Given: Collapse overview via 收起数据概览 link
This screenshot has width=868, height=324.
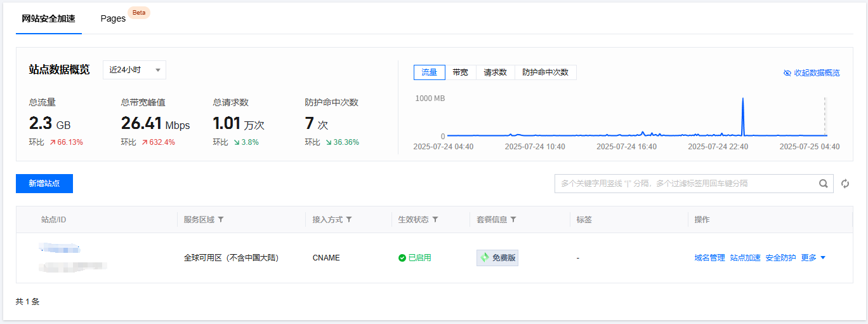Looking at the screenshot, I should pos(812,73).
